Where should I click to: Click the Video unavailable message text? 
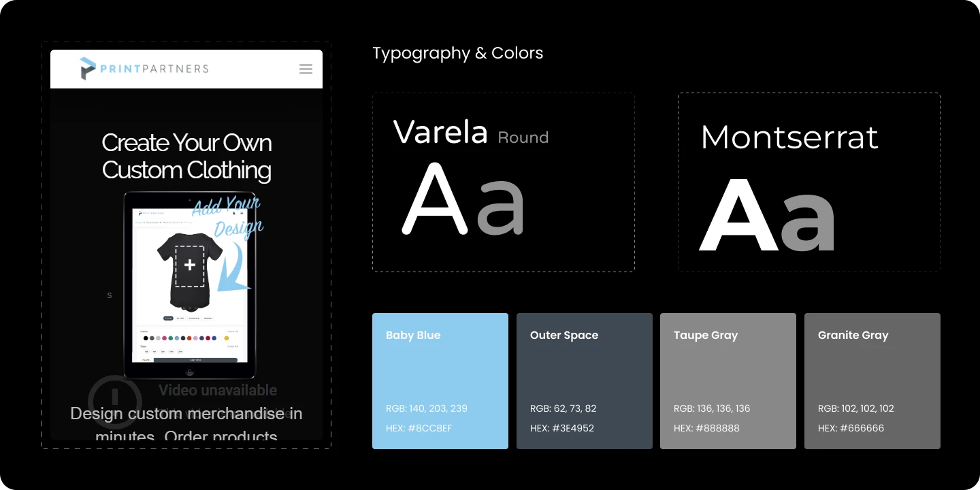218,390
